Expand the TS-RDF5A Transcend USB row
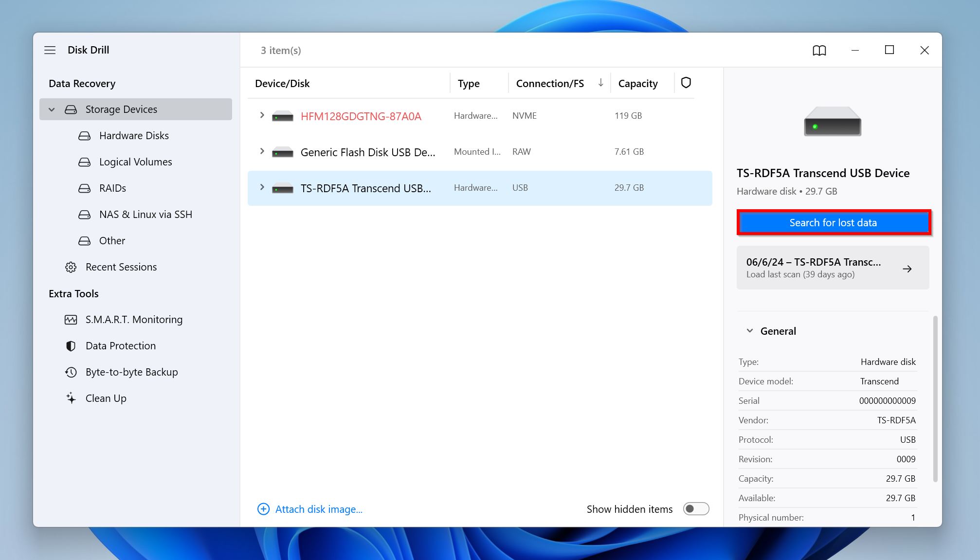Viewport: 980px width, 560px height. (261, 188)
